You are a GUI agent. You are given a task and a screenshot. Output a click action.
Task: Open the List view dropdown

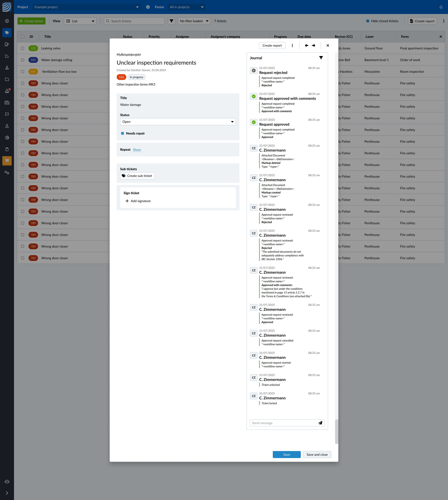[x=80, y=21]
